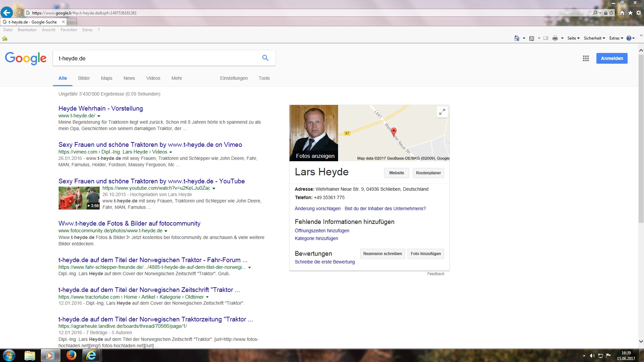Open the Bearbeiten menu
644x362 pixels.
[x=27, y=30]
